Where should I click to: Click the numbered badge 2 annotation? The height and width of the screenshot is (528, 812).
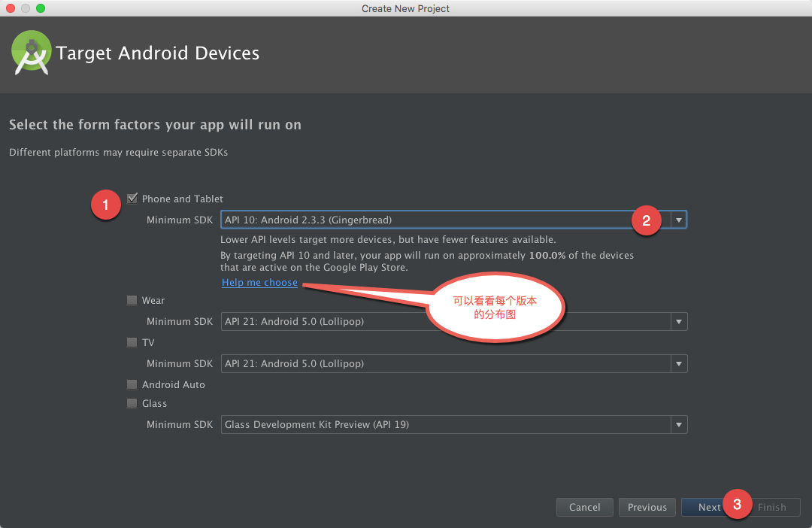tap(647, 220)
